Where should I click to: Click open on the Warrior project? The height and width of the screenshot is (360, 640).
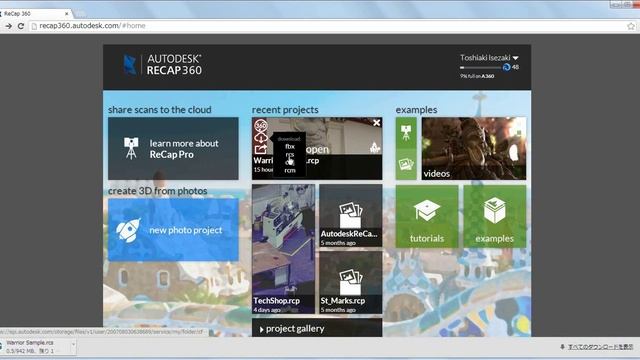pyautogui.click(x=318, y=149)
